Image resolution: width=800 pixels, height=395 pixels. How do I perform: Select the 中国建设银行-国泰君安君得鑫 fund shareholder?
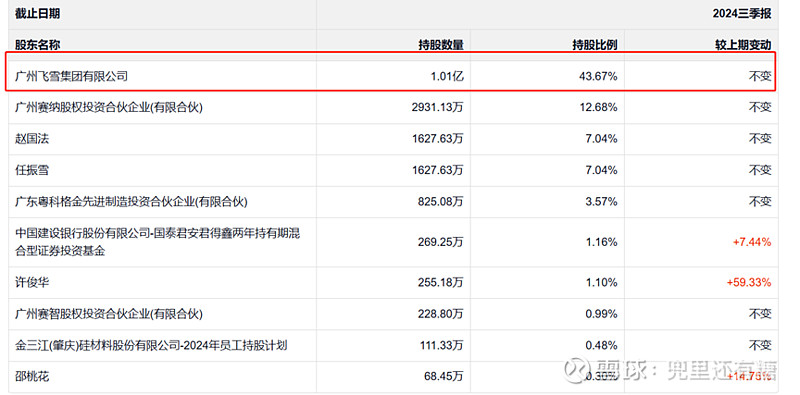[158, 242]
